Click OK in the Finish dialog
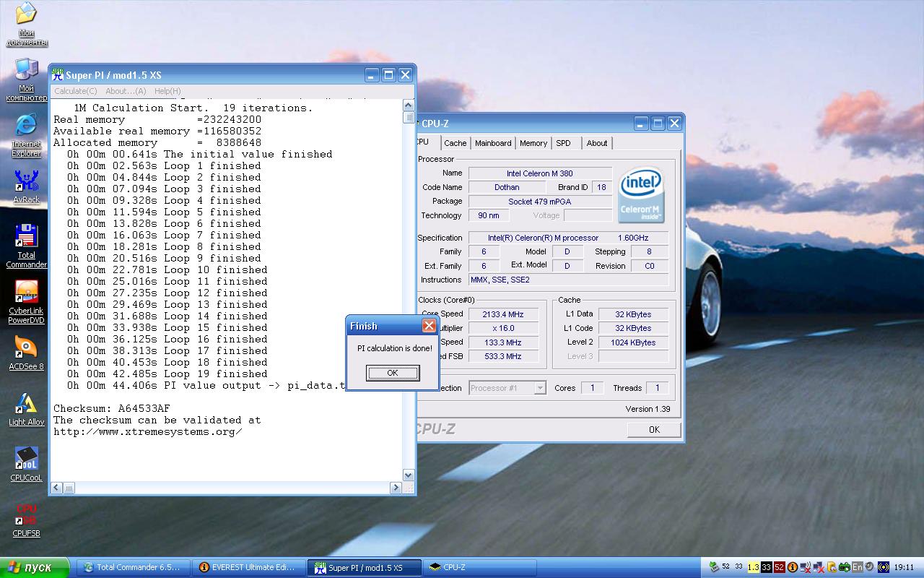 393,373
